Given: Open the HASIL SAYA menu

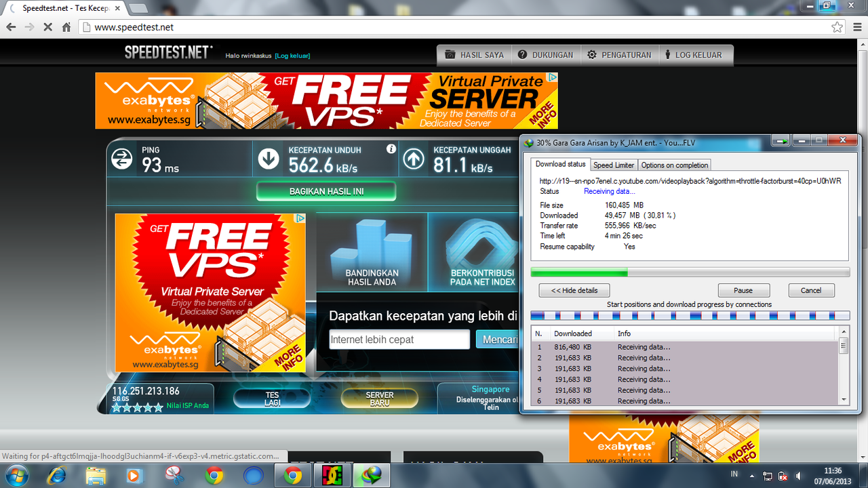Looking at the screenshot, I should 474,55.
